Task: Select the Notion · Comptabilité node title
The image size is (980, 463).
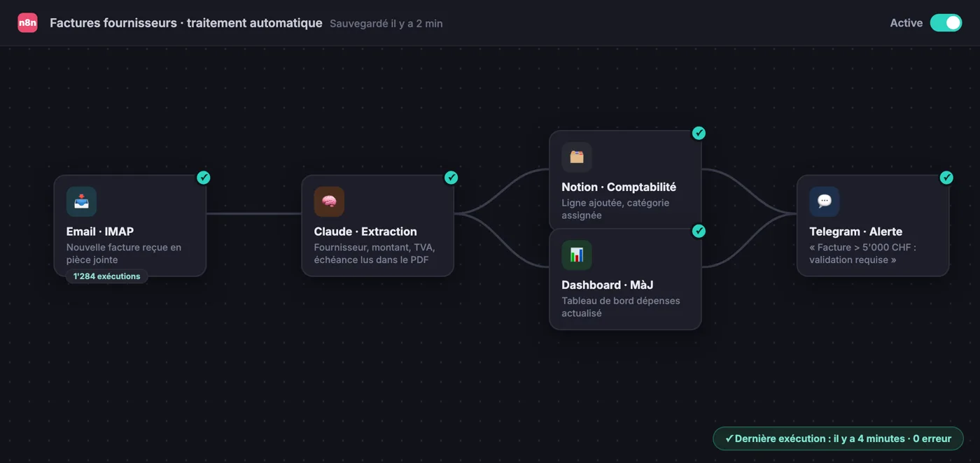Action: 619,187
